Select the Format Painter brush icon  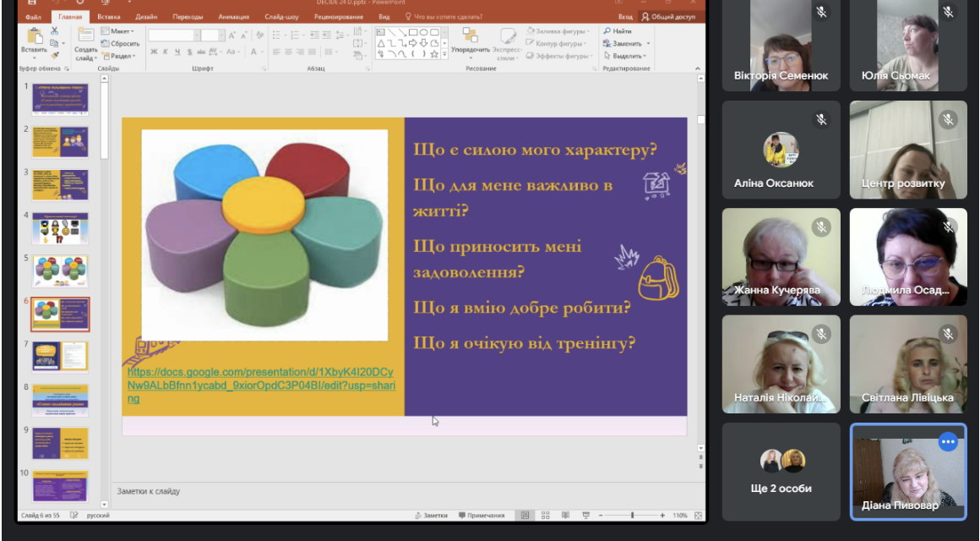click(54, 55)
